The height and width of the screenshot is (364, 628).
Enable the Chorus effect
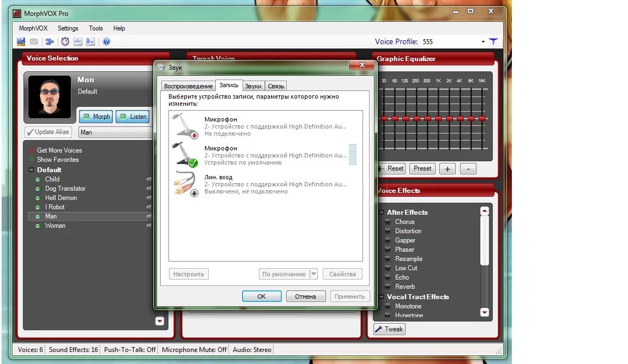[388, 221]
